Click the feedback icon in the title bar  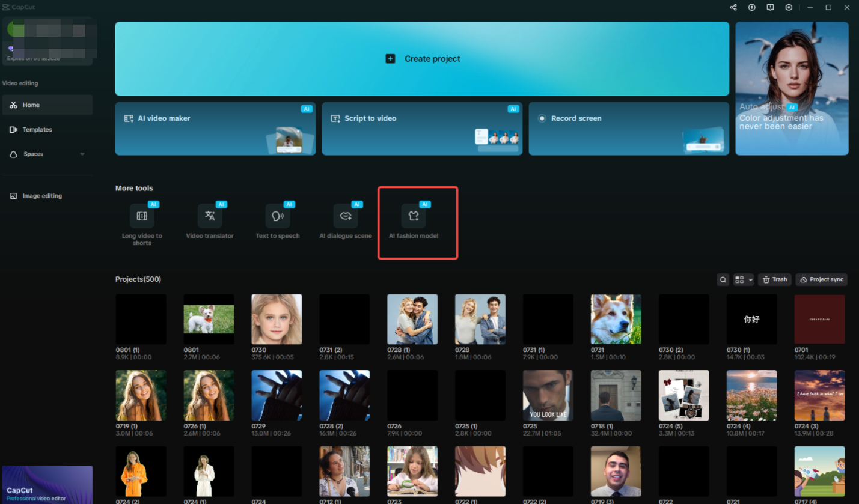click(x=770, y=7)
